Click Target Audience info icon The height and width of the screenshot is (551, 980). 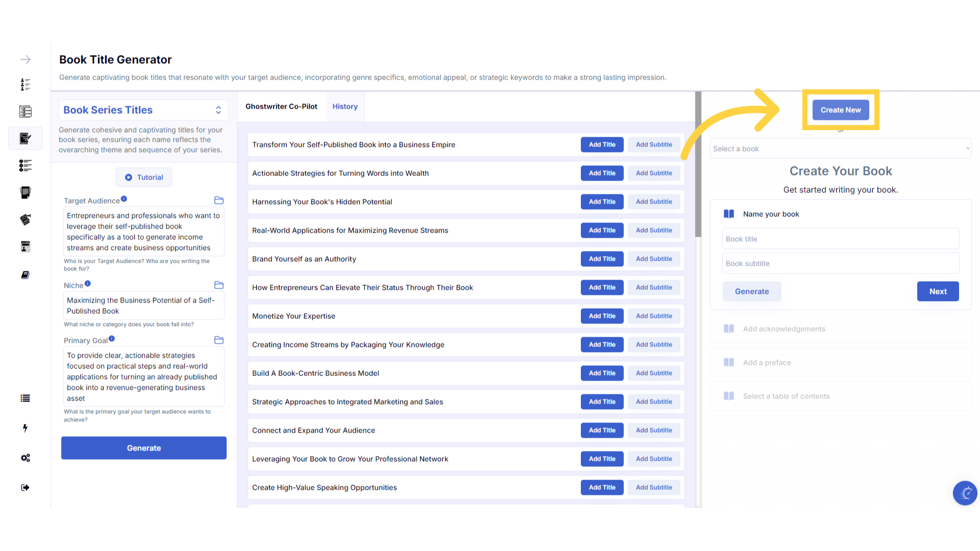[x=124, y=199]
